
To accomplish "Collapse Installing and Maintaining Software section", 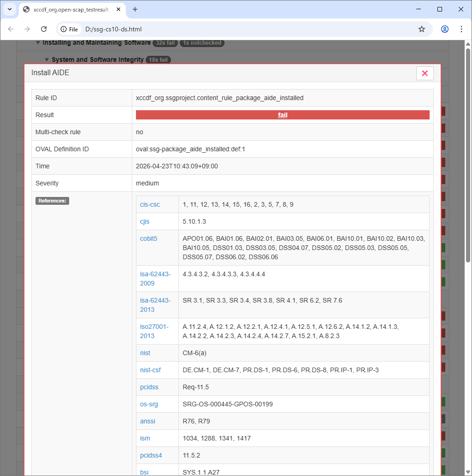I will click(x=38, y=43).
